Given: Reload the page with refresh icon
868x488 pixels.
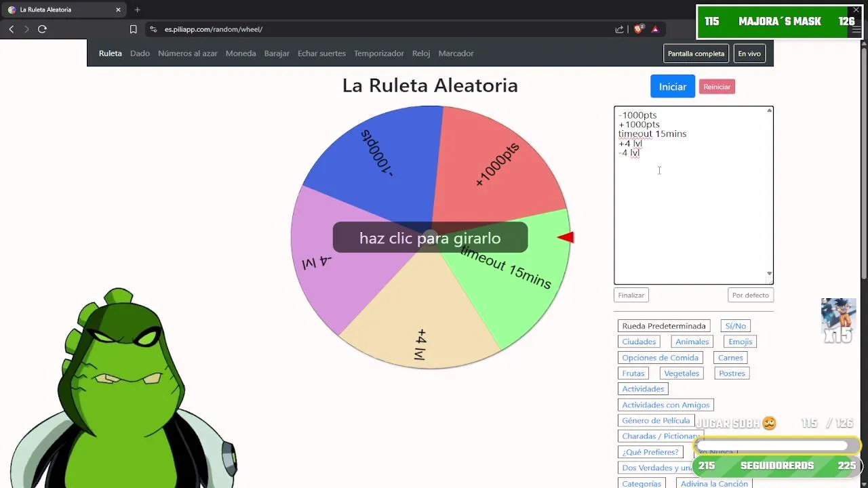Looking at the screenshot, I should 42,29.
